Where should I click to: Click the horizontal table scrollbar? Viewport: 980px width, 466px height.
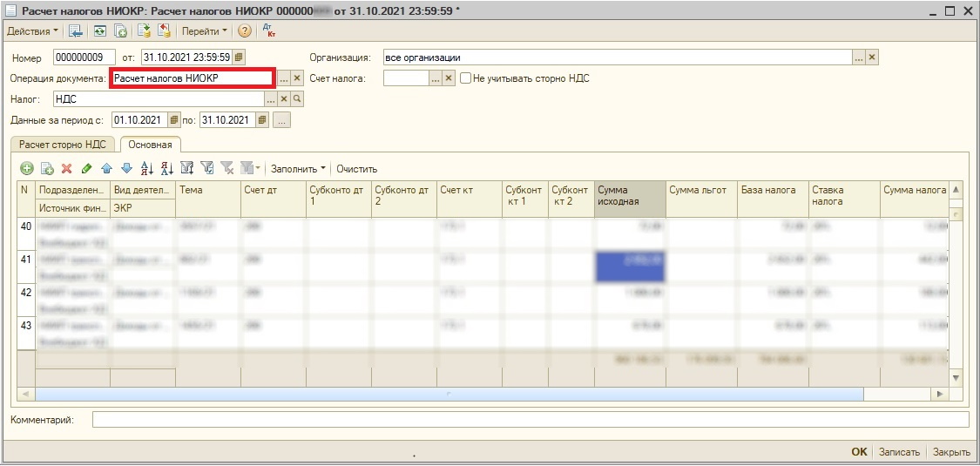coord(449,394)
